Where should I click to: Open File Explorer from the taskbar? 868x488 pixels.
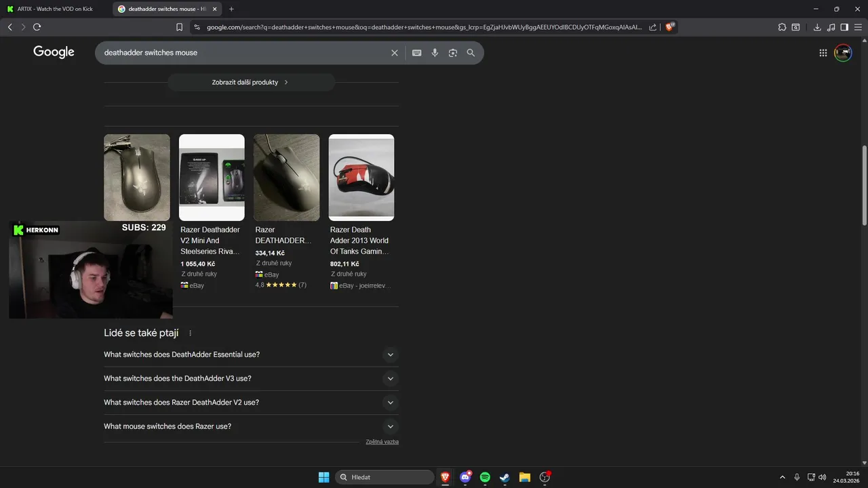pos(524,477)
